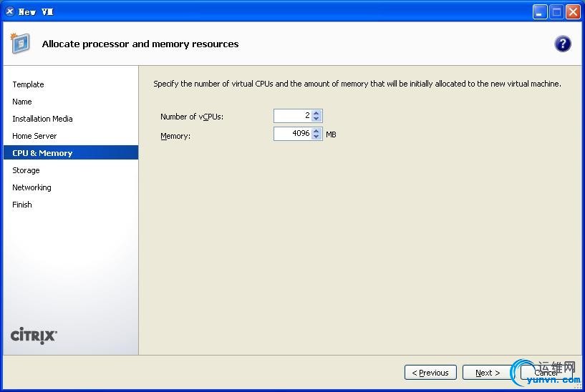This screenshot has width=585, height=392.
Task: Cancel the New VM wizard
Action: coord(546,373)
